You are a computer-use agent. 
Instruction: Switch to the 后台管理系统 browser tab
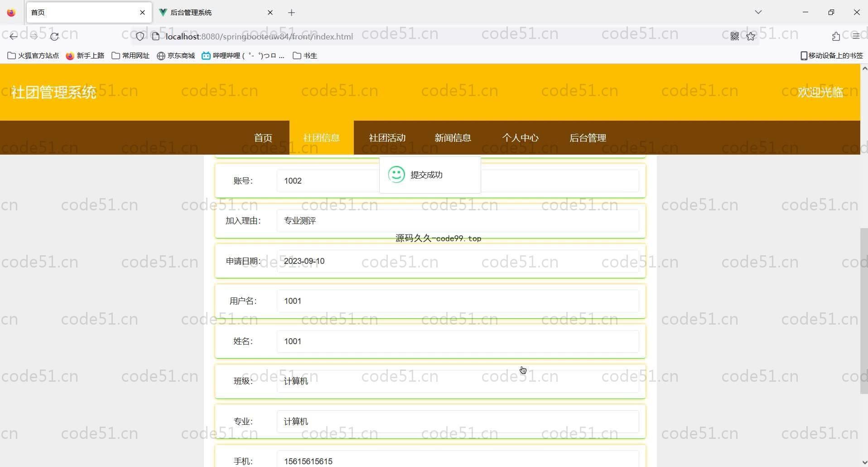pos(213,13)
